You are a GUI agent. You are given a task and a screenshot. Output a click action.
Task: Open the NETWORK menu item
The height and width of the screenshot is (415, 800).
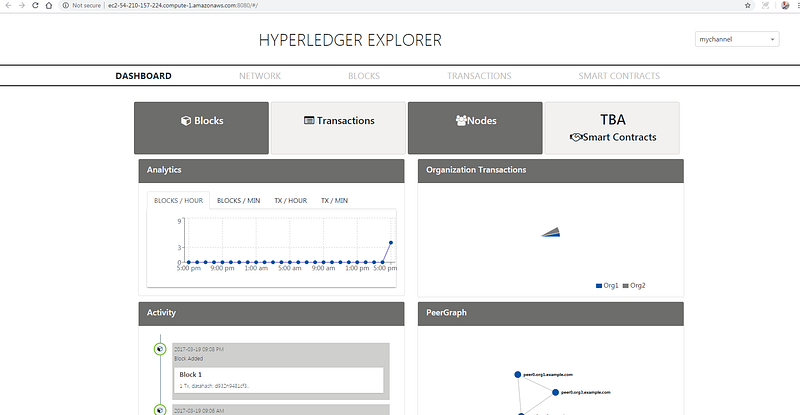point(260,76)
